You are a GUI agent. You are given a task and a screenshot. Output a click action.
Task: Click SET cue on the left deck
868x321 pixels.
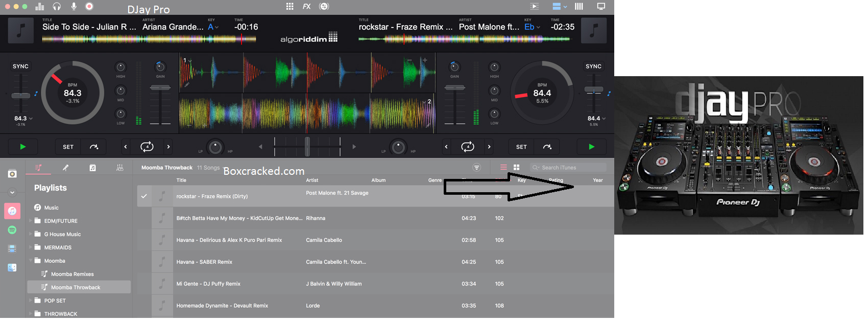[x=68, y=147]
